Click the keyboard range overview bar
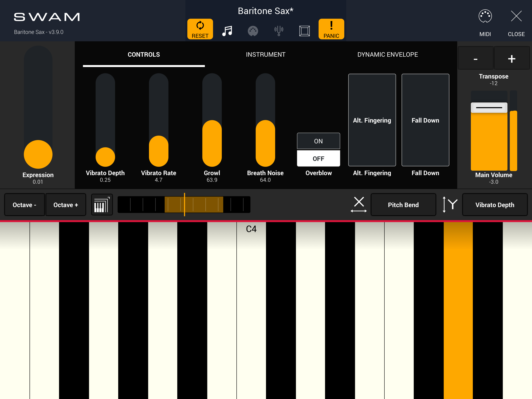This screenshot has width=532, height=399. (184, 205)
